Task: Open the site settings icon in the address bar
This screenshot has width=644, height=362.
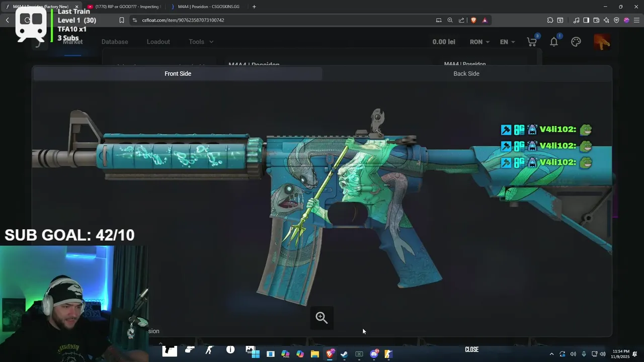Action: (134, 20)
